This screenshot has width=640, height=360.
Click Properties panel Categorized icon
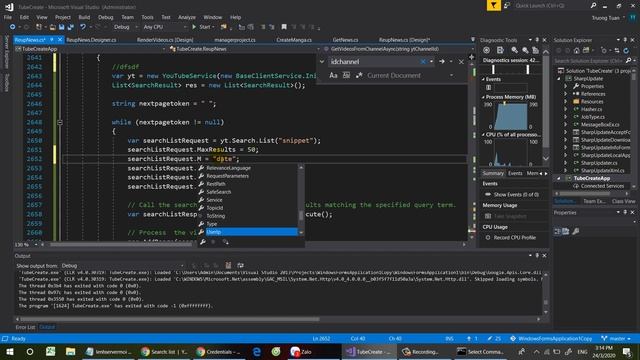pos(557,231)
